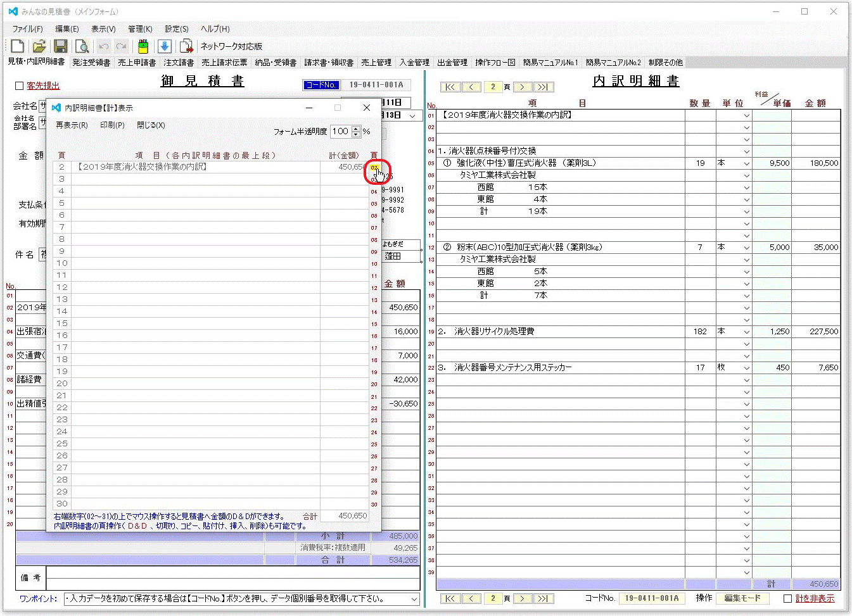Click the colored pencil case toolbar icon
Screen dimensions: 852x616
pos(143,46)
